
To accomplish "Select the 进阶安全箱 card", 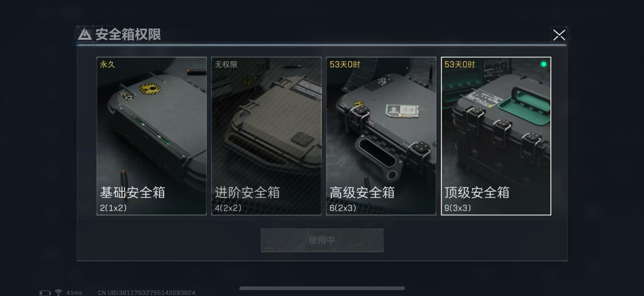I will point(266,136).
